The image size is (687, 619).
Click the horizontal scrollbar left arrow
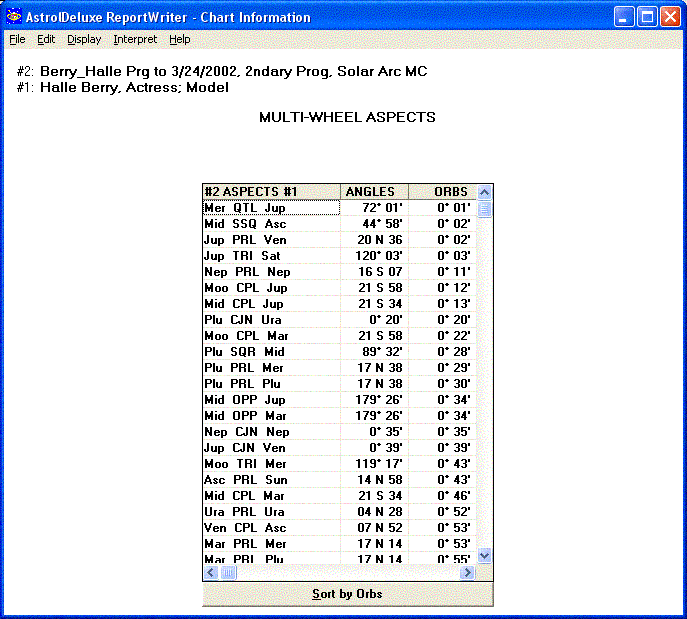[211, 573]
